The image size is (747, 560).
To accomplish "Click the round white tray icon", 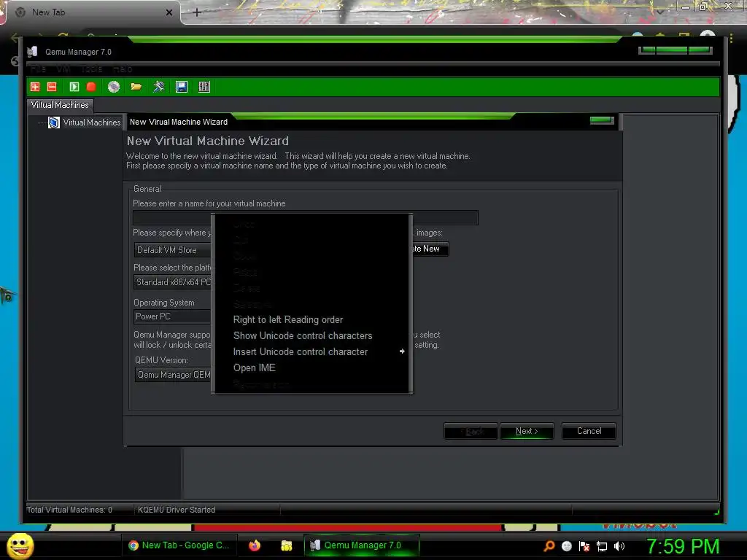I will 566,545.
